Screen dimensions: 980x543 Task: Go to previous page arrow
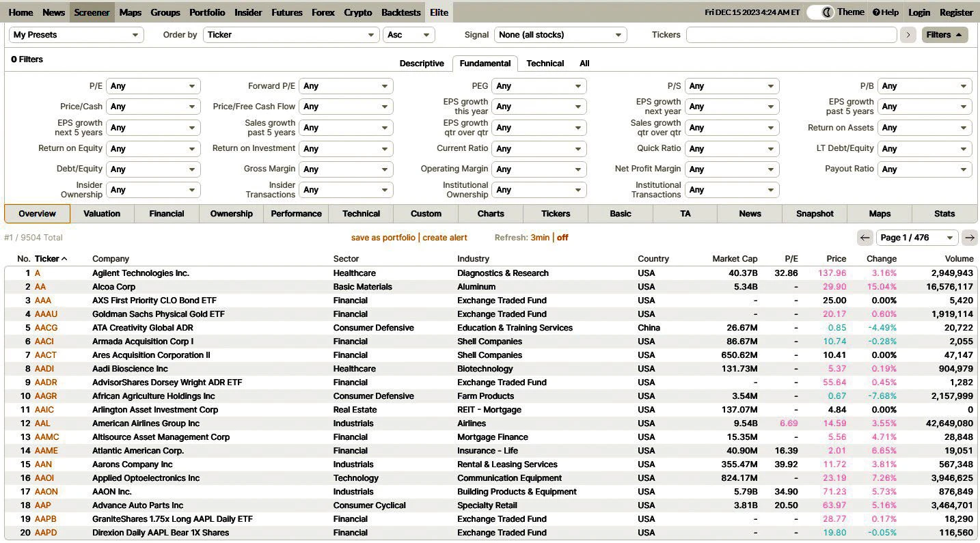(865, 238)
